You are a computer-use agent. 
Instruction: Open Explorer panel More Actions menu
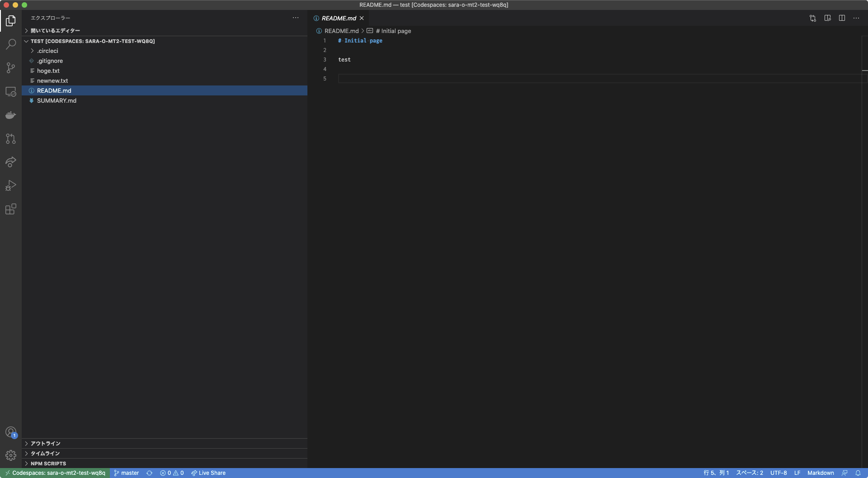tap(296, 18)
